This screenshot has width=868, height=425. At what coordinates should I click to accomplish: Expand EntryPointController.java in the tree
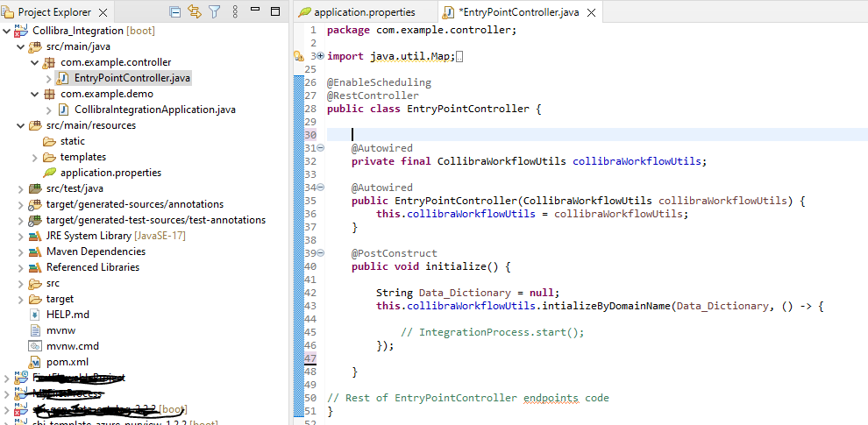(49, 79)
